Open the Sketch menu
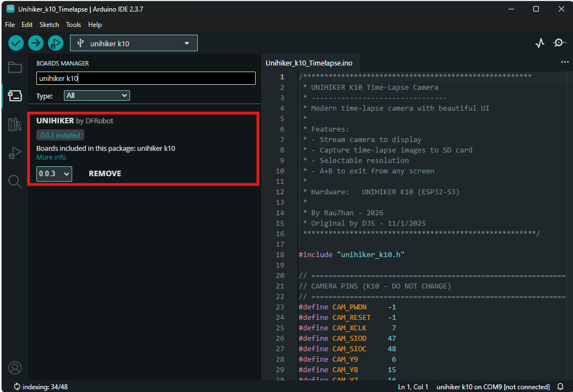573x392 pixels. (50, 24)
